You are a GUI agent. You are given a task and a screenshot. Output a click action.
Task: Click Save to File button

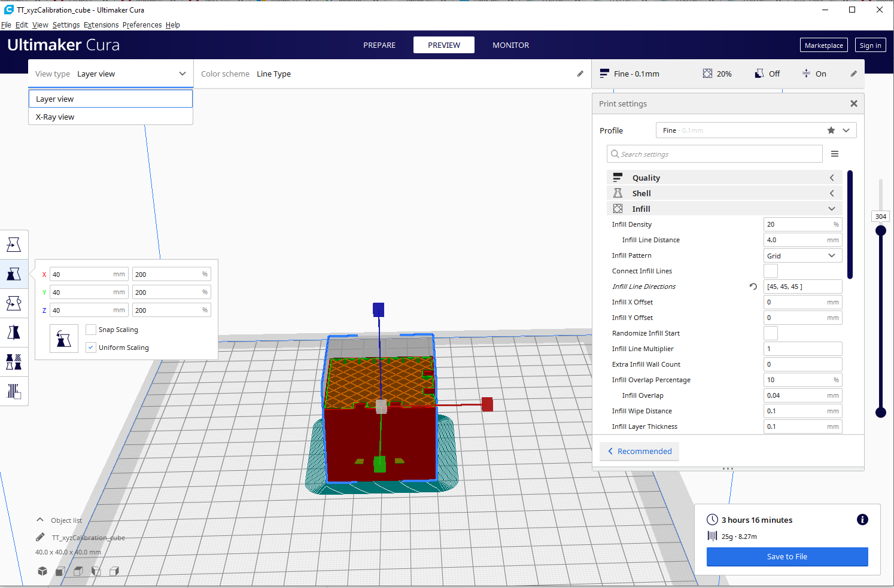(x=787, y=556)
